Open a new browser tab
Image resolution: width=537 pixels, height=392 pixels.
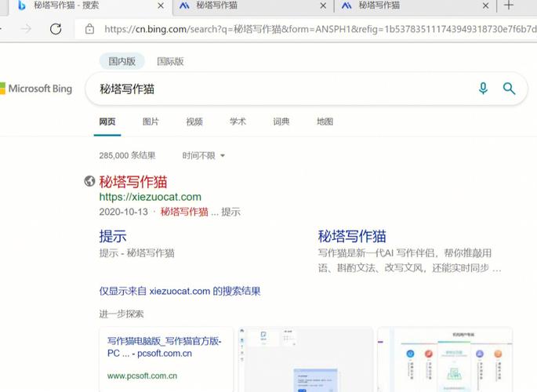click(x=509, y=5)
